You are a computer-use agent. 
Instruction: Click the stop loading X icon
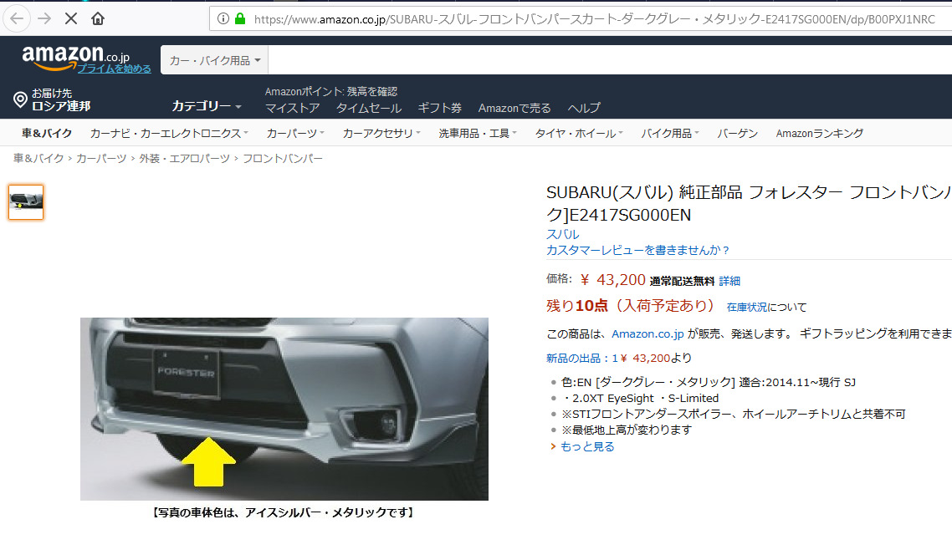point(70,17)
